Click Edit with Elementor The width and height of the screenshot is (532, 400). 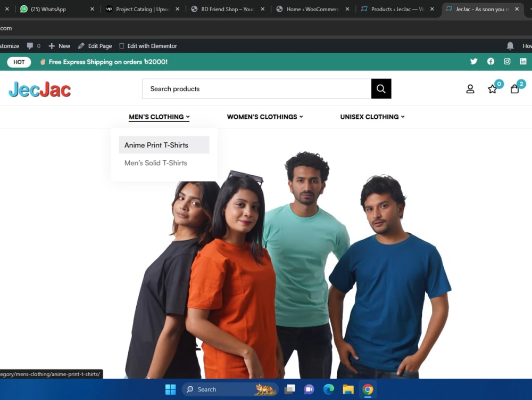tap(148, 46)
